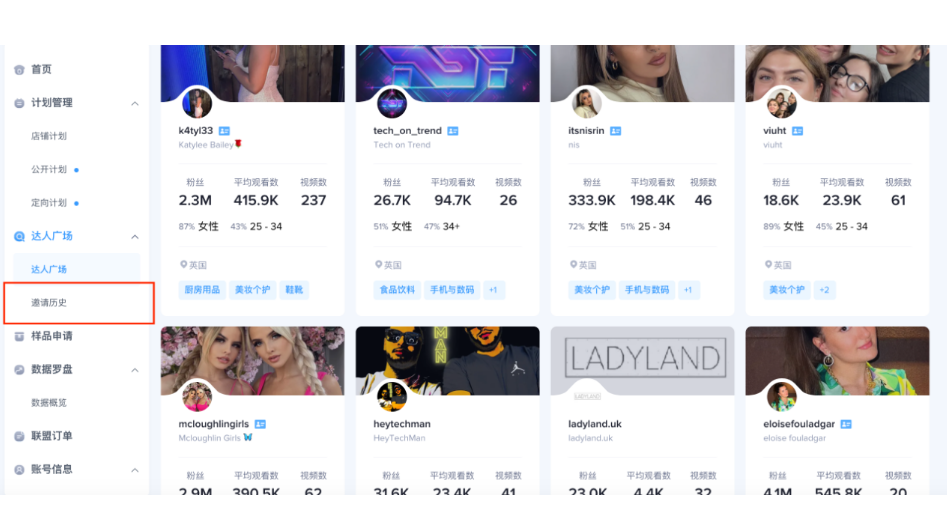Viewport: 947px width, 512px height.
Task: Click the +1 tag on itsnisrin card
Action: click(689, 290)
